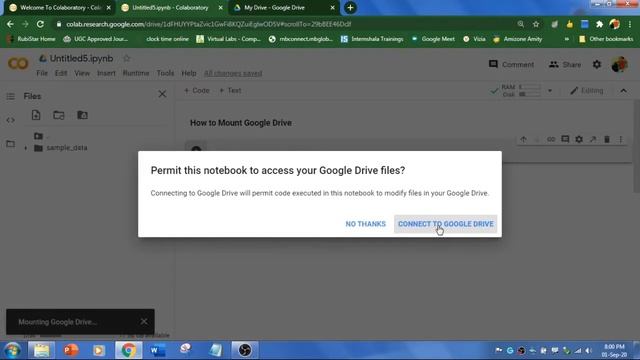Open the Comment panel

[511, 64]
